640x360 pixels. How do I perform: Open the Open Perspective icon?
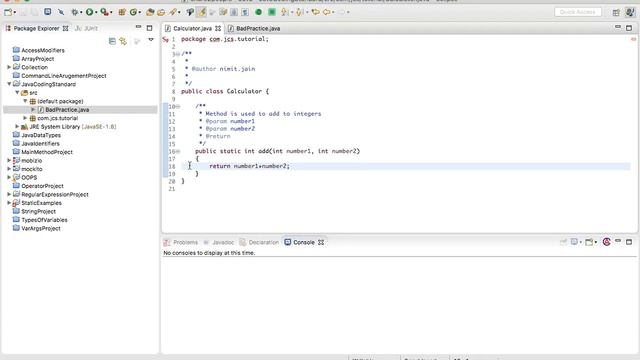pos(616,12)
